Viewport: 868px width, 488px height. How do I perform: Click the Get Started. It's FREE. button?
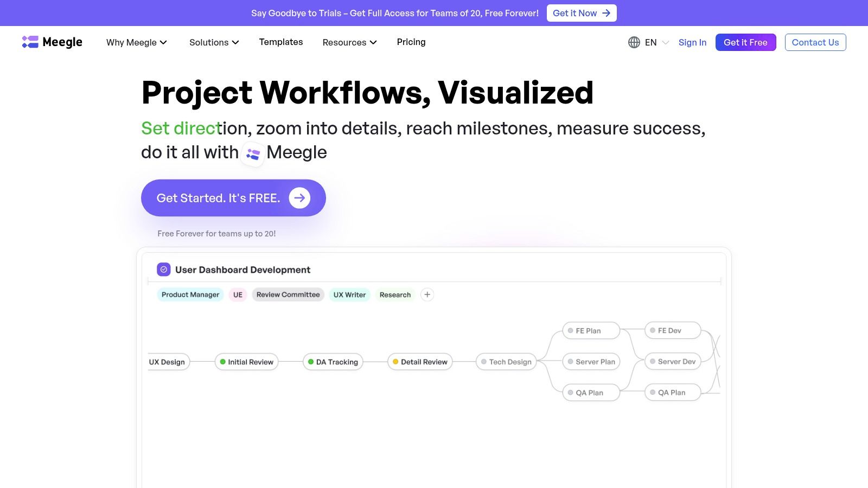click(x=233, y=198)
